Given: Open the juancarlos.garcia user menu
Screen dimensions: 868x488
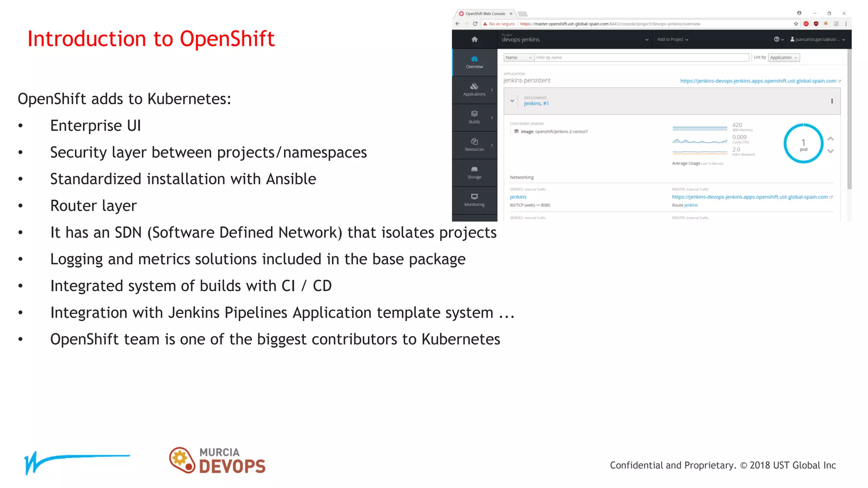Looking at the screenshot, I should [818, 39].
